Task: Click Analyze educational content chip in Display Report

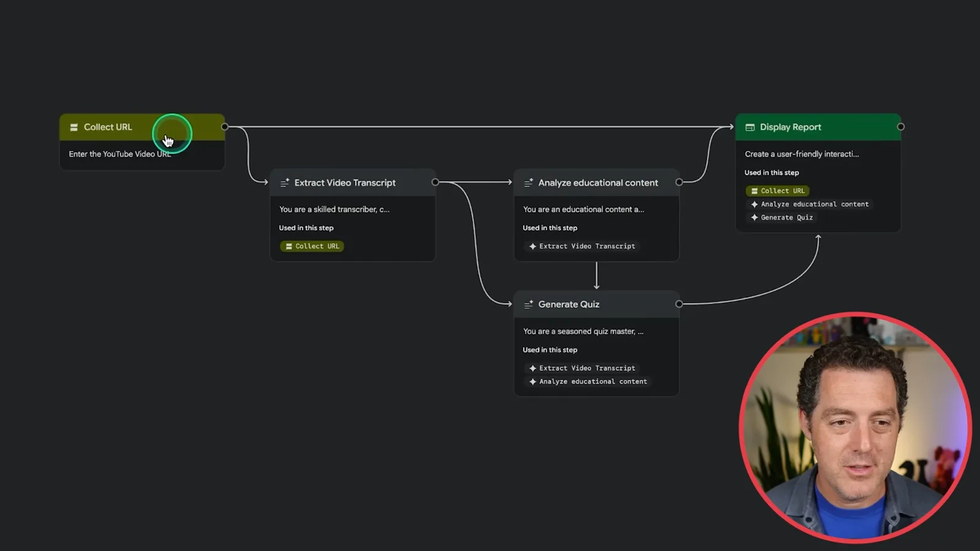Action: (x=810, y=204)
